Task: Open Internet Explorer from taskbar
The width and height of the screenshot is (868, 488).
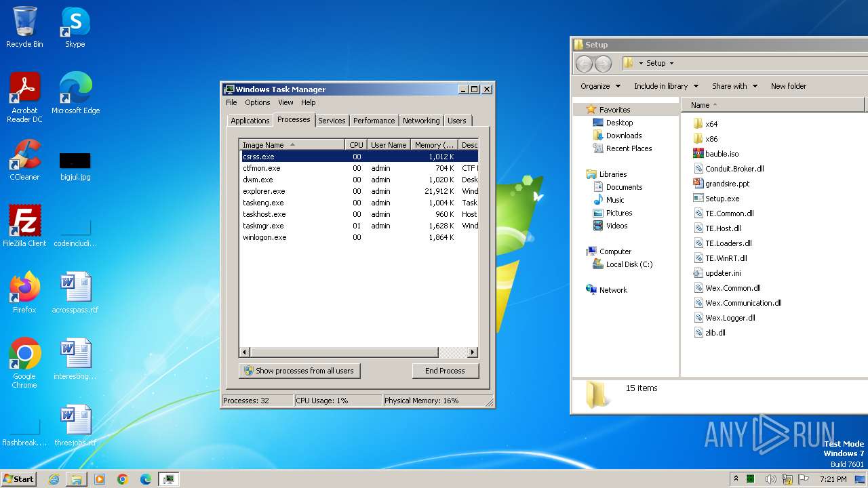Action: click(54, 479)
